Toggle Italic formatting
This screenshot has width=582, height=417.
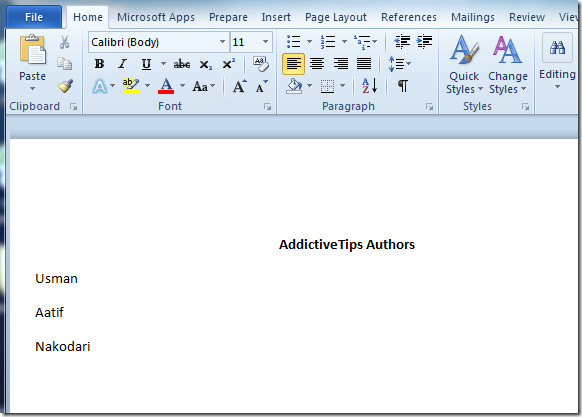coord(122,64)
